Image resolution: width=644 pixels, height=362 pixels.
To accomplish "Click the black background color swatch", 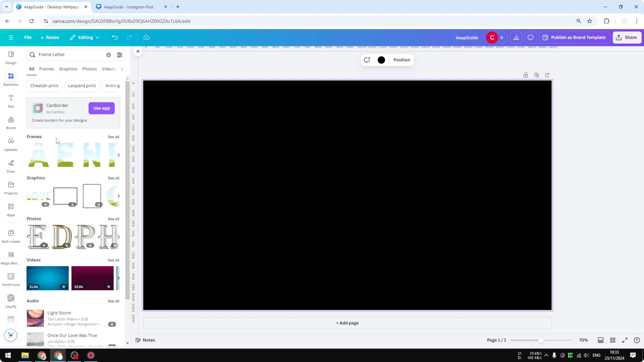I will pos(381,60).
